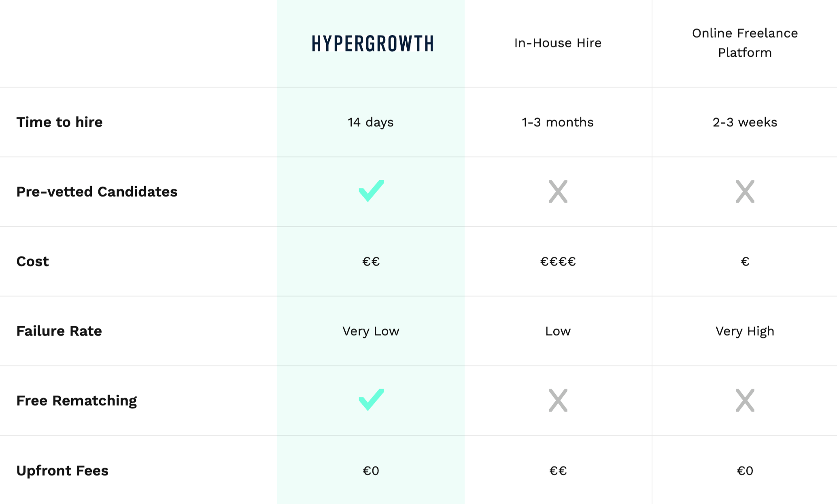The image size is (837, 504).
Task: Click the Pre-vetted Candidates row label
Action: (x=97, y=191)
